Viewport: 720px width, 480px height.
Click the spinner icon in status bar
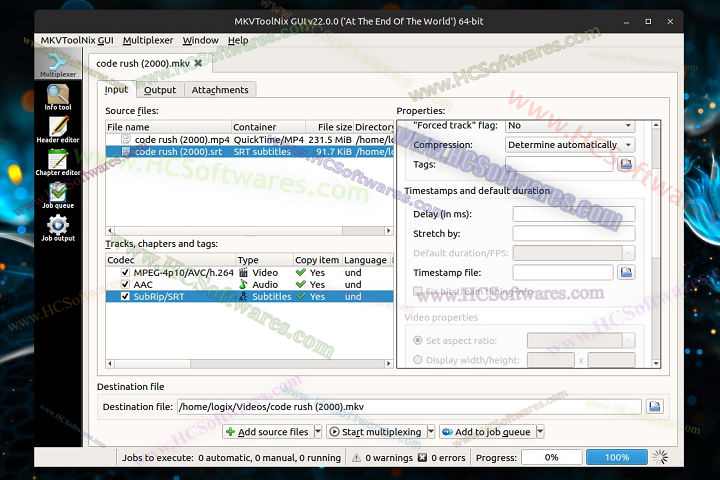click(660, 457)
